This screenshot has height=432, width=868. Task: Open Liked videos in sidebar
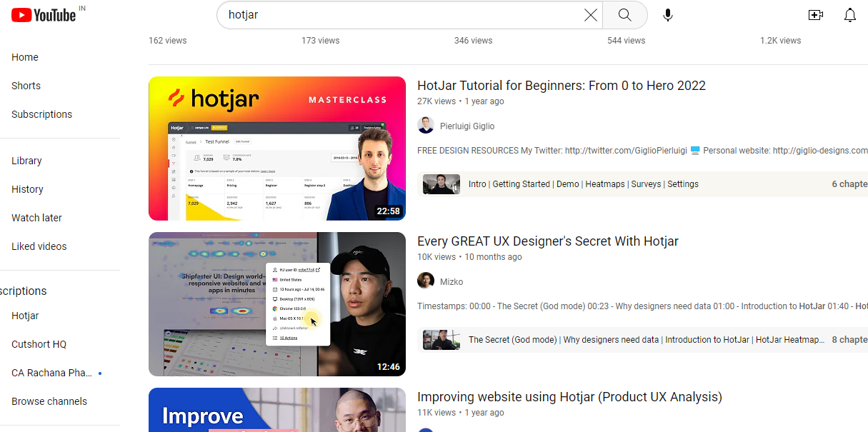(39, 246)
